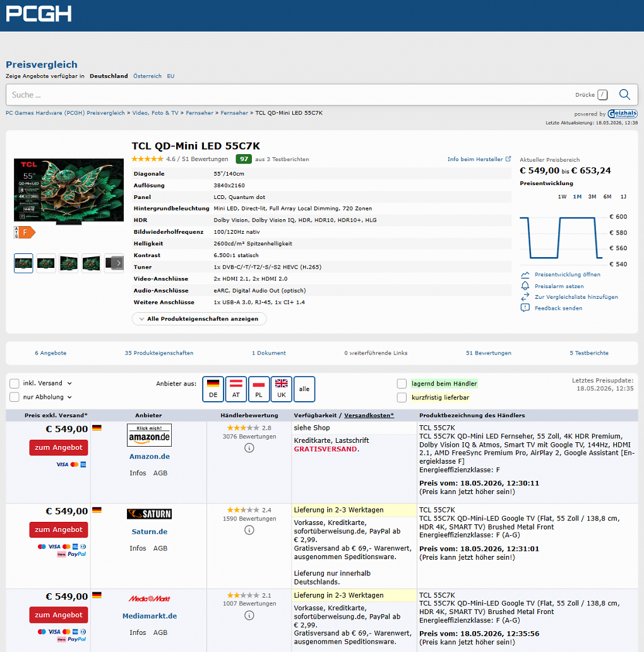This screenshot has width=644, height=652.
Task: Click 'Versandkosten*' column header link
Action: tap(369, 416)
